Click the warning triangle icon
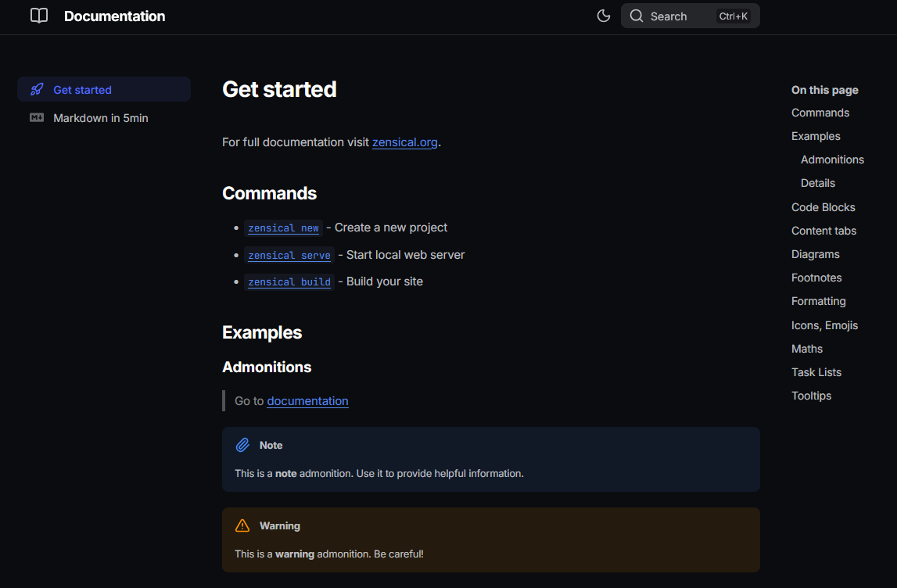This screenshot has height=588, width=897. pyautogui.click(x=242, y=525)
